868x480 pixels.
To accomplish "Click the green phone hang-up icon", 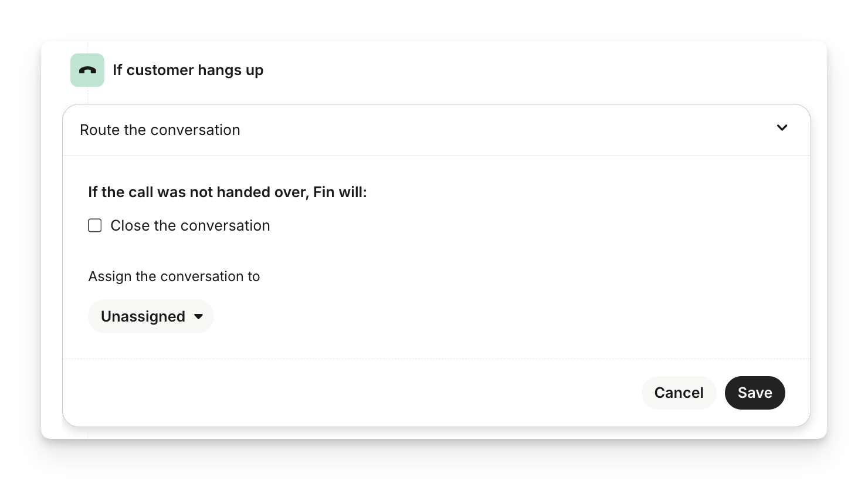I will [87, 70].
